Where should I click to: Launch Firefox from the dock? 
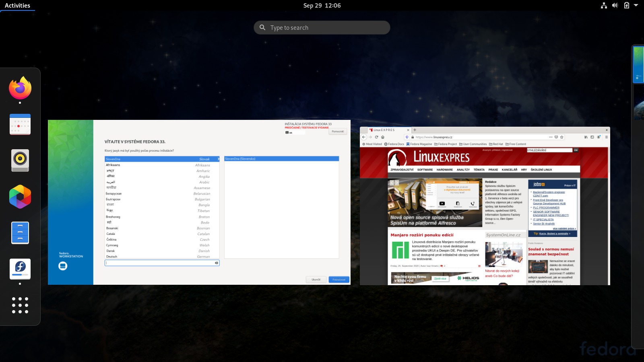click(x=20, y=88)
